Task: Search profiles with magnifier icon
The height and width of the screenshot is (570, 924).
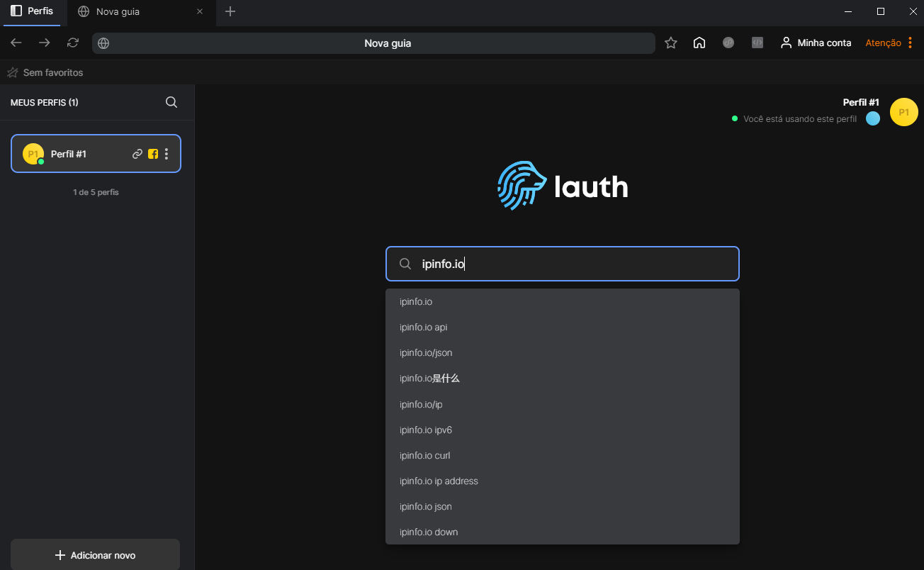Action: pos(171,102)
